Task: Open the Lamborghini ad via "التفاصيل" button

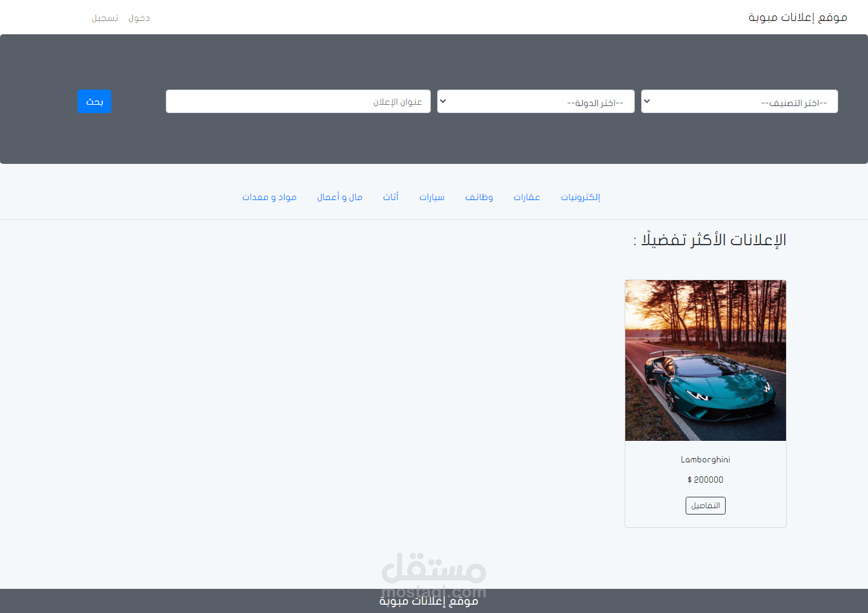Action: 705,505
